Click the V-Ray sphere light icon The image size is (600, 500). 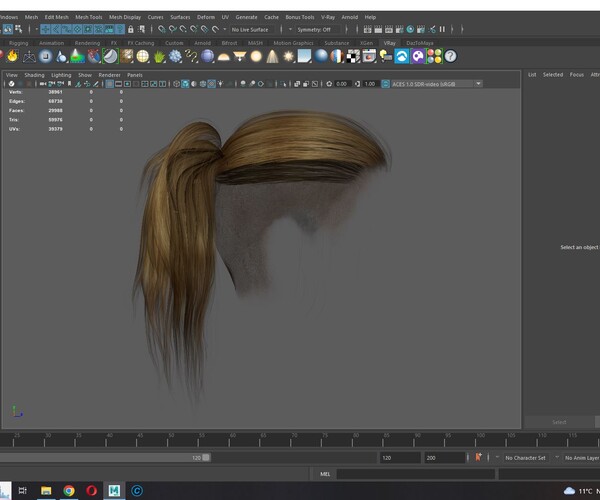pos(256,57)
